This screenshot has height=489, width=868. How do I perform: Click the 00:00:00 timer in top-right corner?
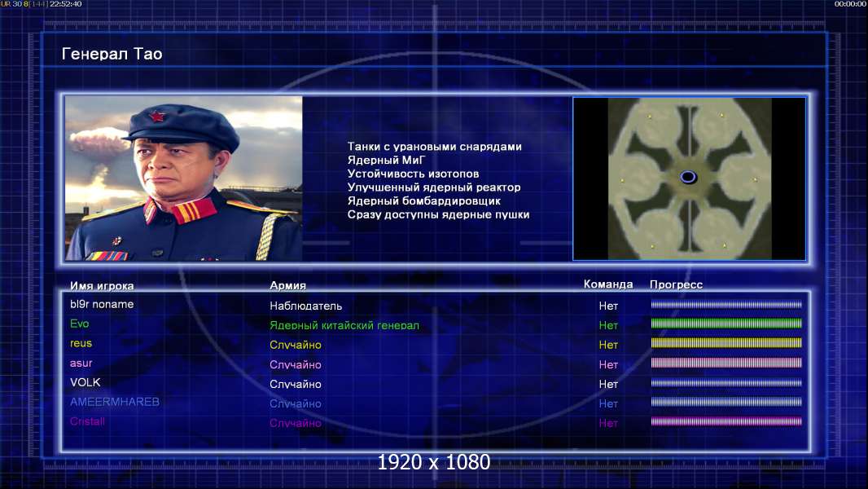(x=850, y=4)
